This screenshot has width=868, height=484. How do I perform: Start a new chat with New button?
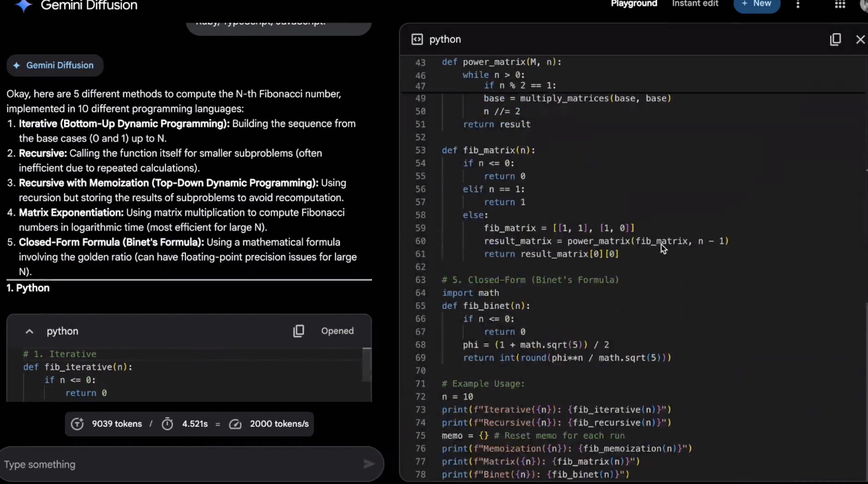click(x=756, y=5)
